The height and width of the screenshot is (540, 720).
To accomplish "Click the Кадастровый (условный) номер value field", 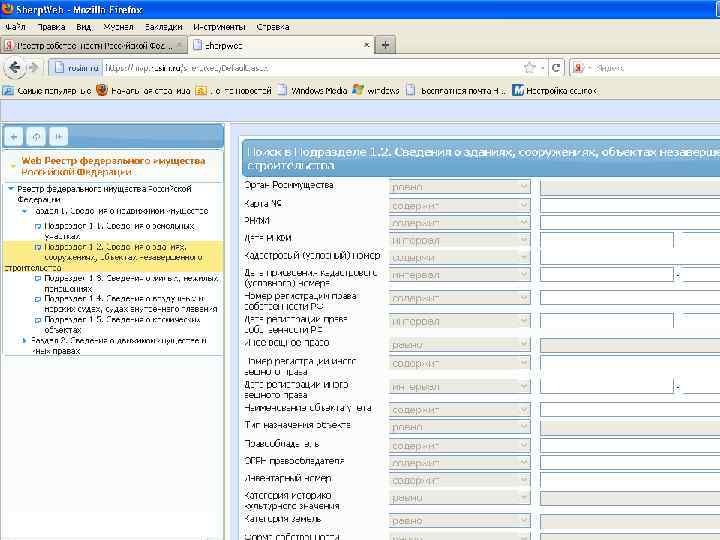I will click(630, 257).
